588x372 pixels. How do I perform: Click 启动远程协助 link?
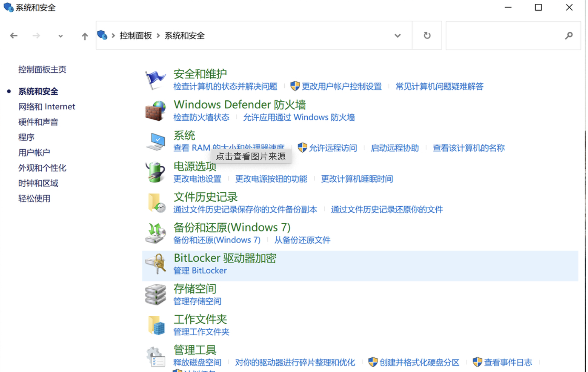tap(394, 148)
